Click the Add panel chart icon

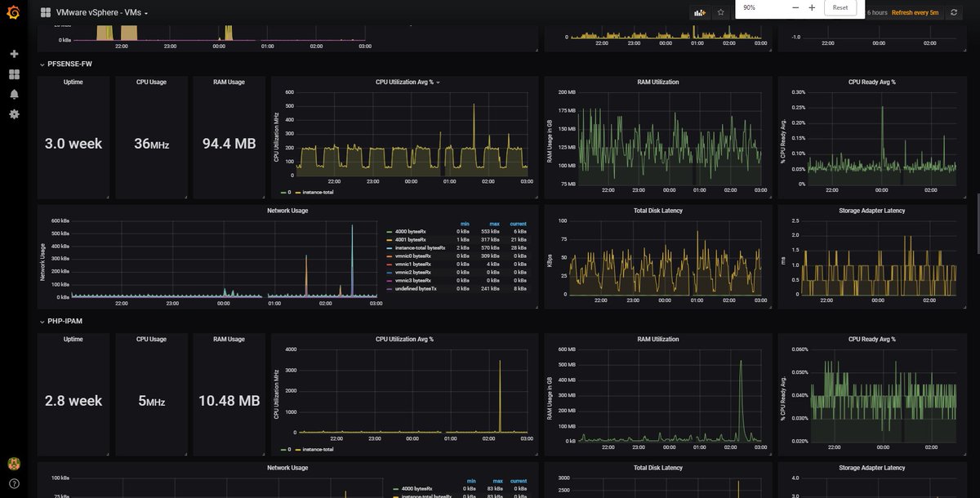point(700,12)
